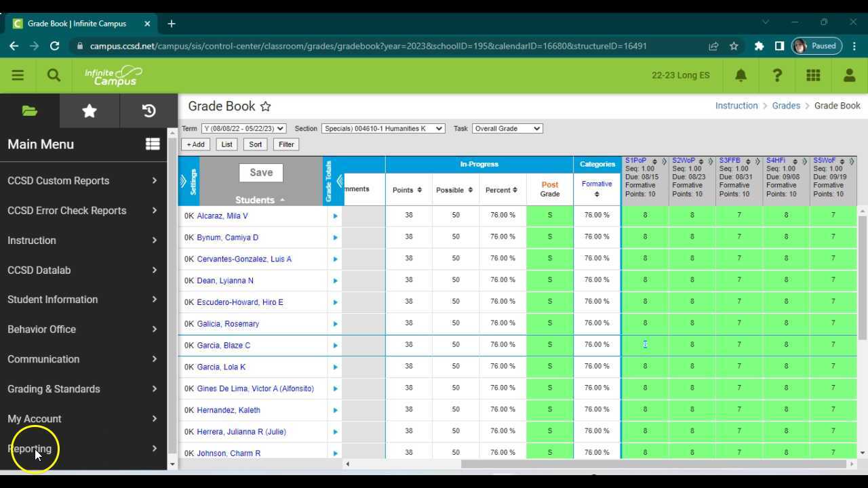Image resolution: width=868 pixels, height=488 pixels.
Task: Click the Filter button
Action: click(x=286, y=144)
